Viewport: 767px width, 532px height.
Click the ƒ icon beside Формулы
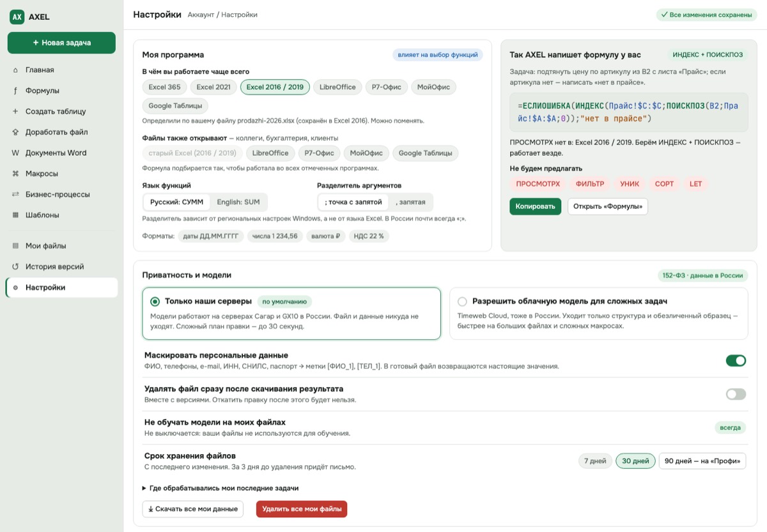coord(15,91)
